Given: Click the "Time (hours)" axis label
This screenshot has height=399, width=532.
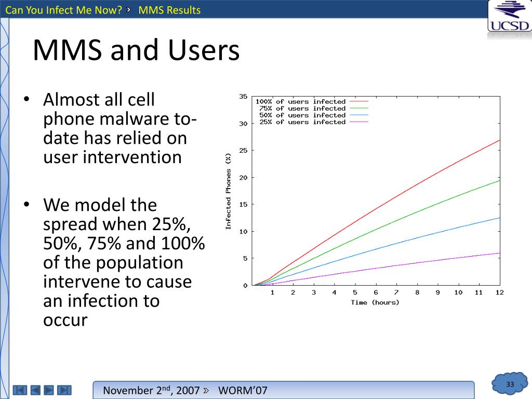Looking at the screenshot, I should [375, 302].
